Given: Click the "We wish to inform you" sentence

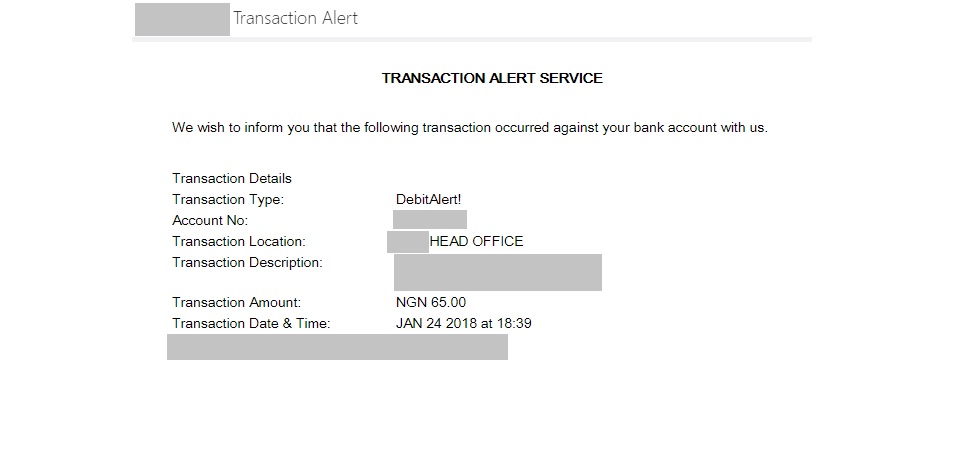Looking at the screenshot, I should (469, 128).
